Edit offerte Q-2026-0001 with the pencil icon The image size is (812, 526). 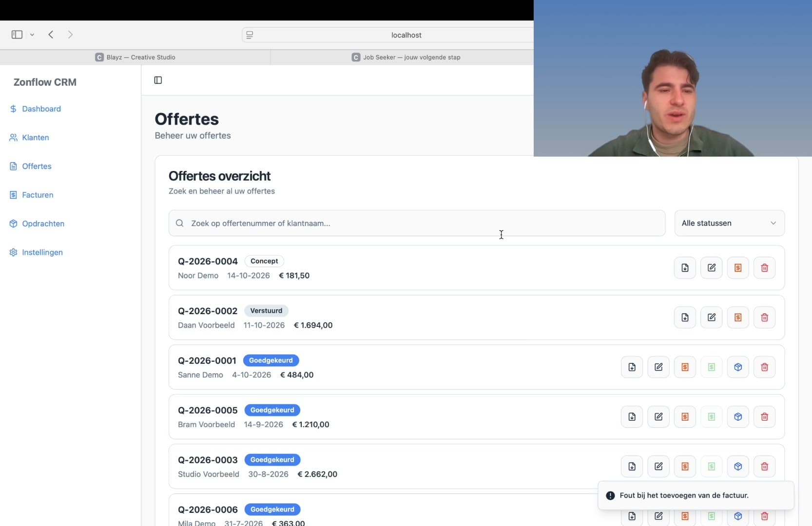click(x=658, y=367)
